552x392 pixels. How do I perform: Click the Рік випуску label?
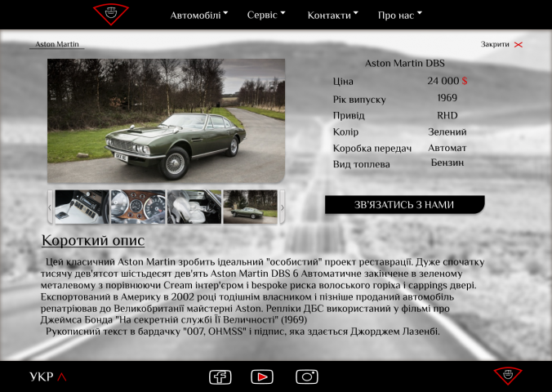coord(359,100)
